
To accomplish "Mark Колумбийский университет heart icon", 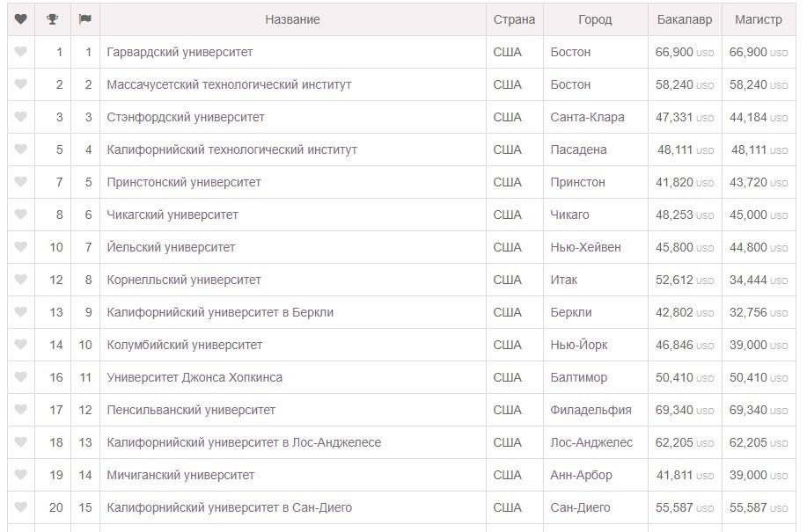I will pyautogui.click(x=20, y=345).
